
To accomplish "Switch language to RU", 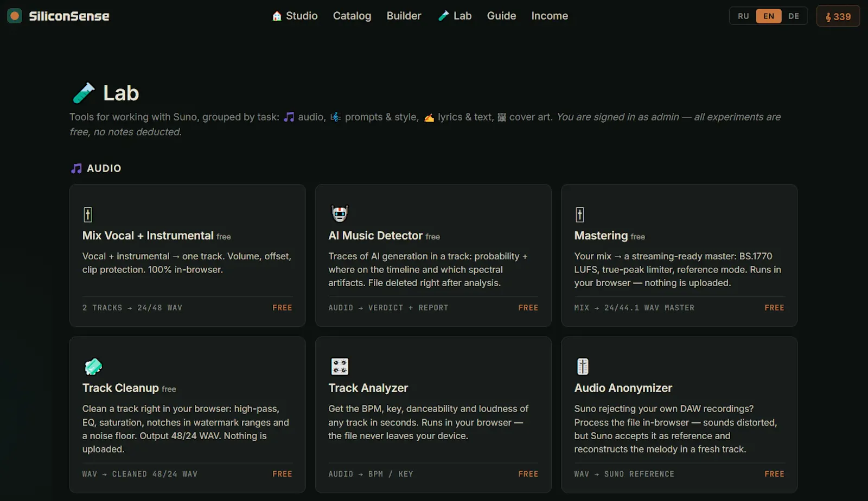I will click(743, 16).
